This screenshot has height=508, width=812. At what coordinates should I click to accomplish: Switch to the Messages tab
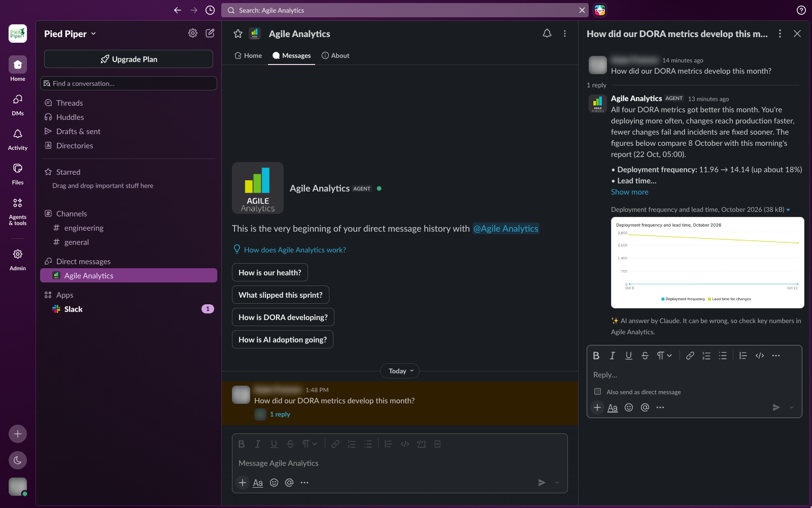point(291,56)
